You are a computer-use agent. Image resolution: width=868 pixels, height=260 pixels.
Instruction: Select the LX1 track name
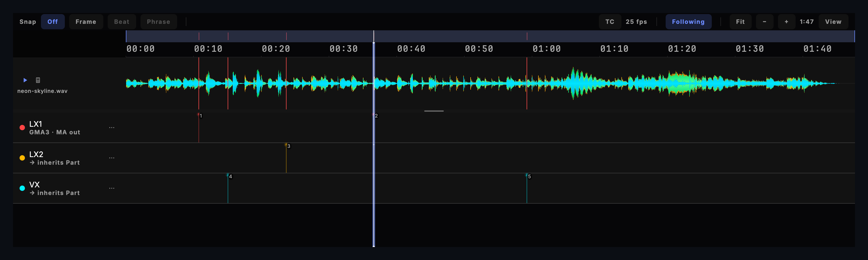pos(36,124)
